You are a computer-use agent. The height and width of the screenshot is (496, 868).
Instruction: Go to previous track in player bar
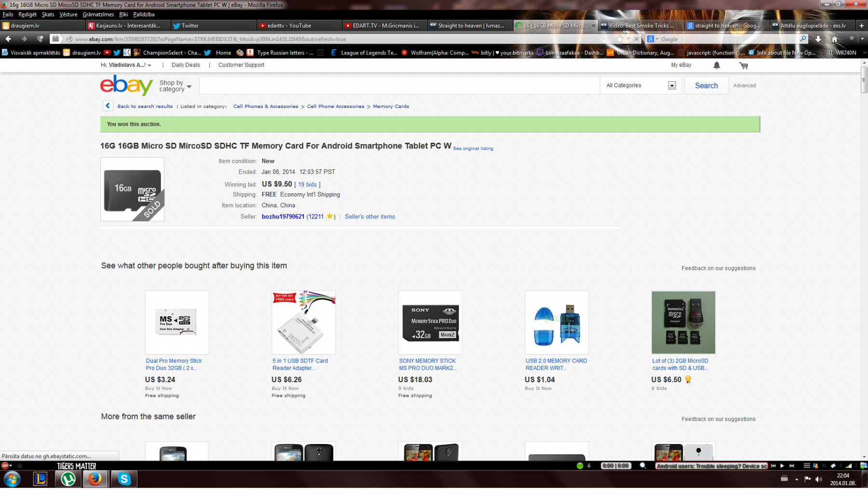pyautogui.click(x=773, y=466)
